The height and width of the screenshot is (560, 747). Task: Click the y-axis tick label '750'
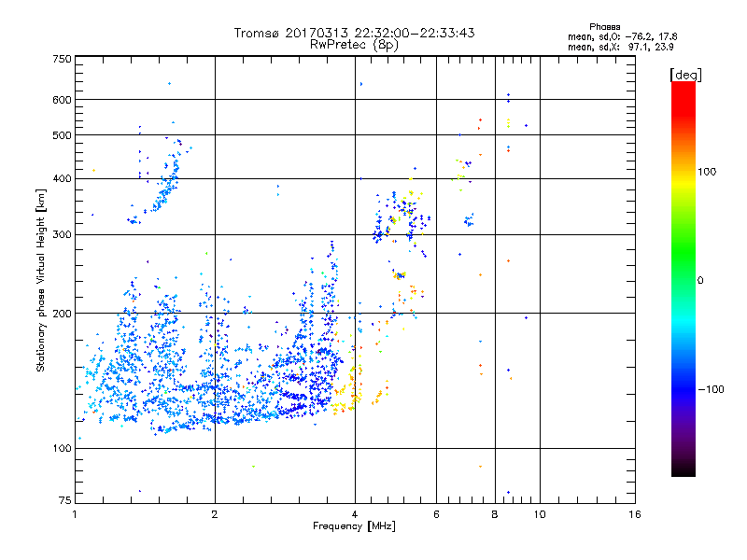pos(63,59)
